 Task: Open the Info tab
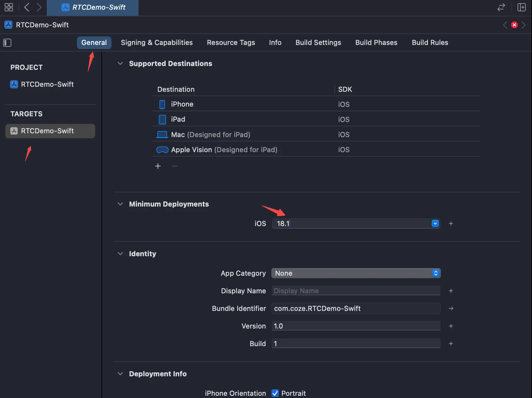coord(275,43)
